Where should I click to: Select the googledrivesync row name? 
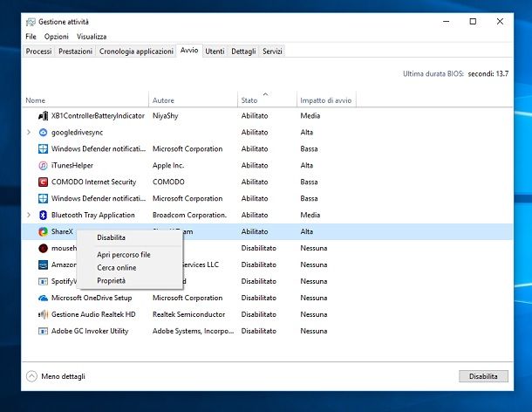pyautogui.click(x=77, y=133)
